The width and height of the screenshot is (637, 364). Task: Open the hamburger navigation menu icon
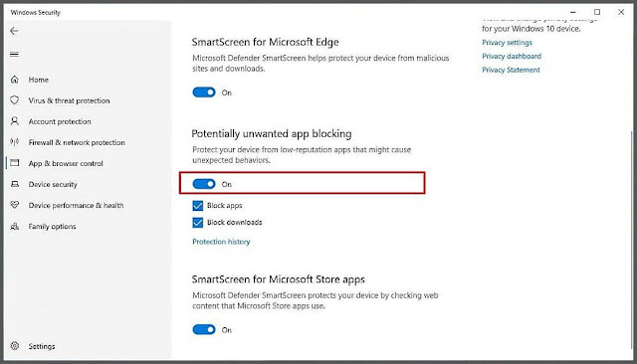(14, 54)
